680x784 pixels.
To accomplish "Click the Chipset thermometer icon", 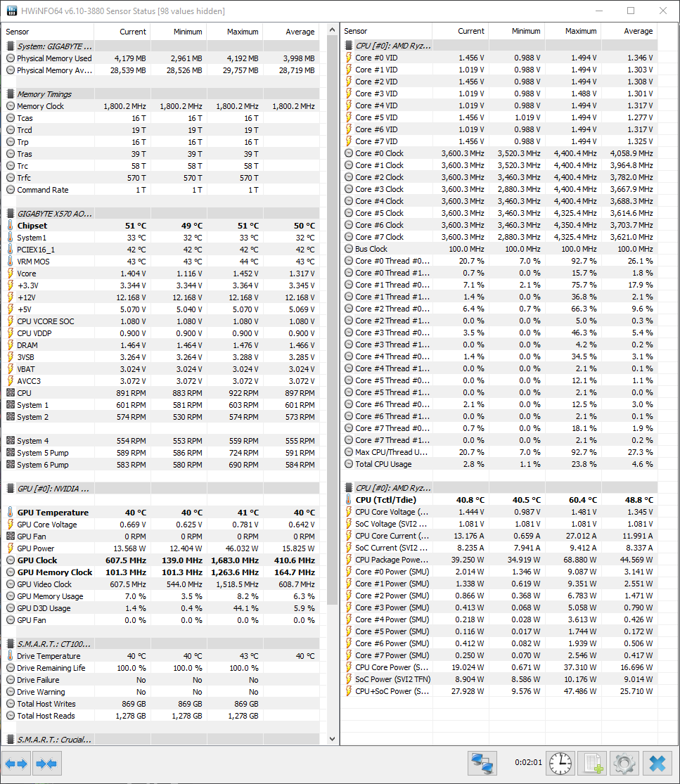I will point(11,226).
